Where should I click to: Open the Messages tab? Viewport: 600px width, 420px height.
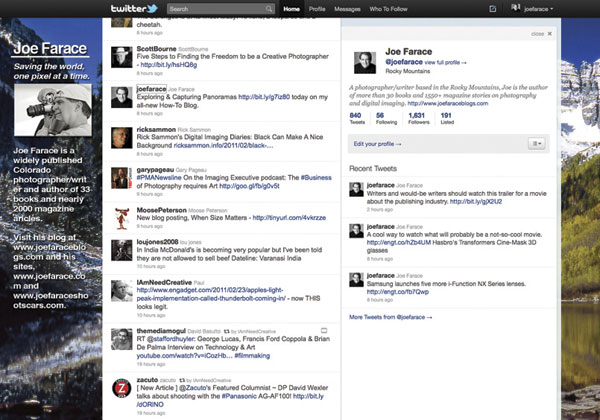point(347,9)
